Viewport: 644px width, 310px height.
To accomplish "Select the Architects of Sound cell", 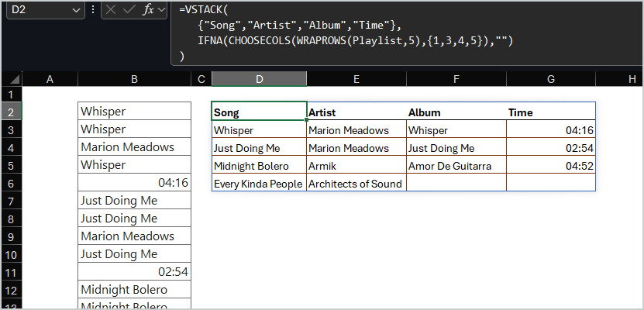I will 356,183.
